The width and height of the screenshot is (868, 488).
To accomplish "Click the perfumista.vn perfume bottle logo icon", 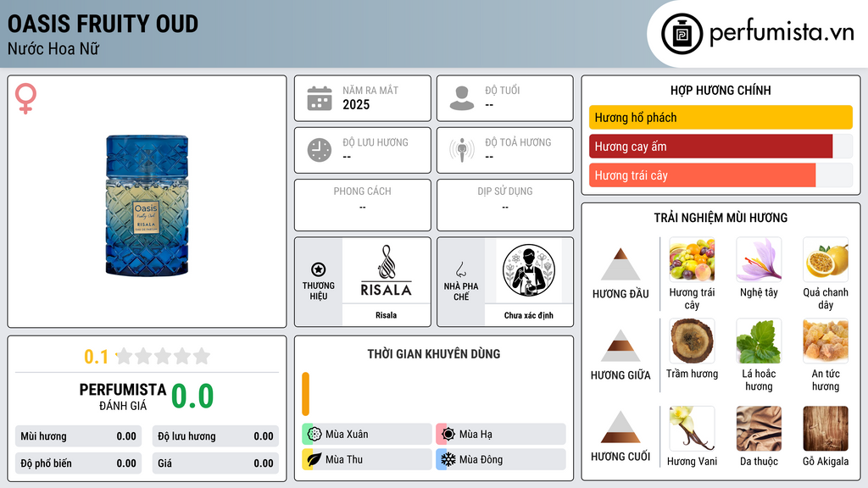I will 682,34.
